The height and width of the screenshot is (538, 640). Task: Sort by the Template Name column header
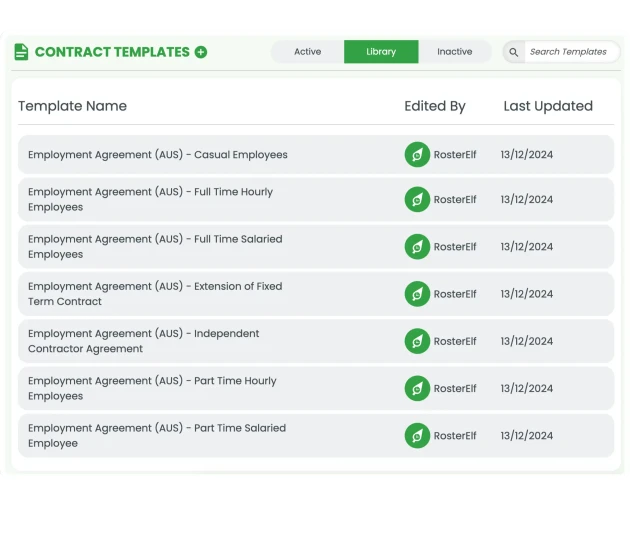tap(72, 106)
